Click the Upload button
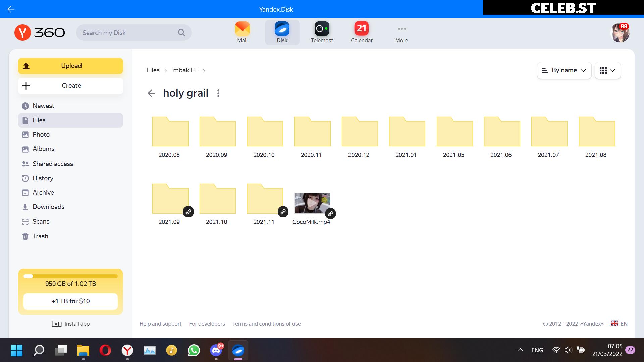This screenshot has width=644, height=362. click(x=70, y=66)
